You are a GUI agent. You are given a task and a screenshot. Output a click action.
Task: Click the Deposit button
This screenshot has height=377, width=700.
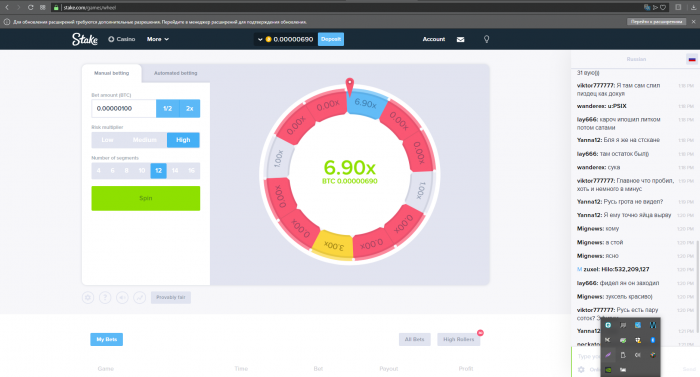point(331,39)
